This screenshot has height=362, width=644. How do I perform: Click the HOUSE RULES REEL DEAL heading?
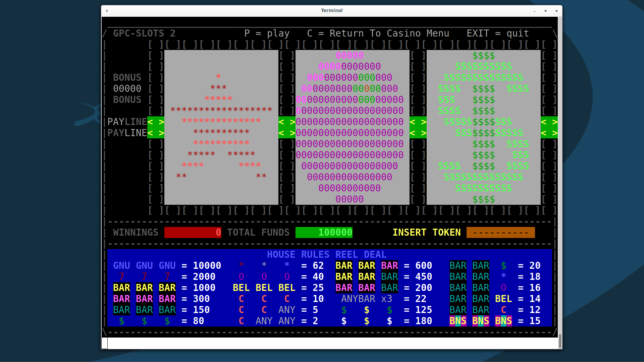[326, 254]
